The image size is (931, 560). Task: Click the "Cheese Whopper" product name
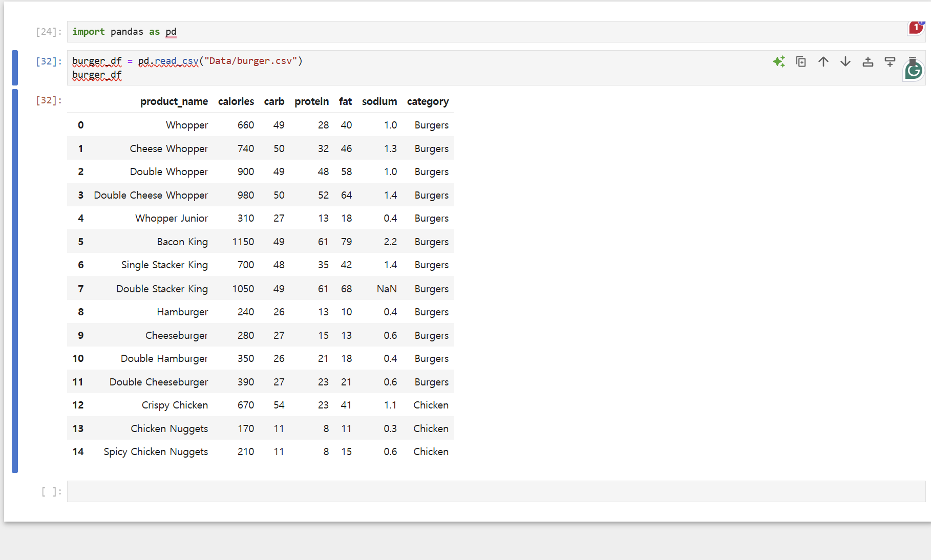(x=169, y=148)
